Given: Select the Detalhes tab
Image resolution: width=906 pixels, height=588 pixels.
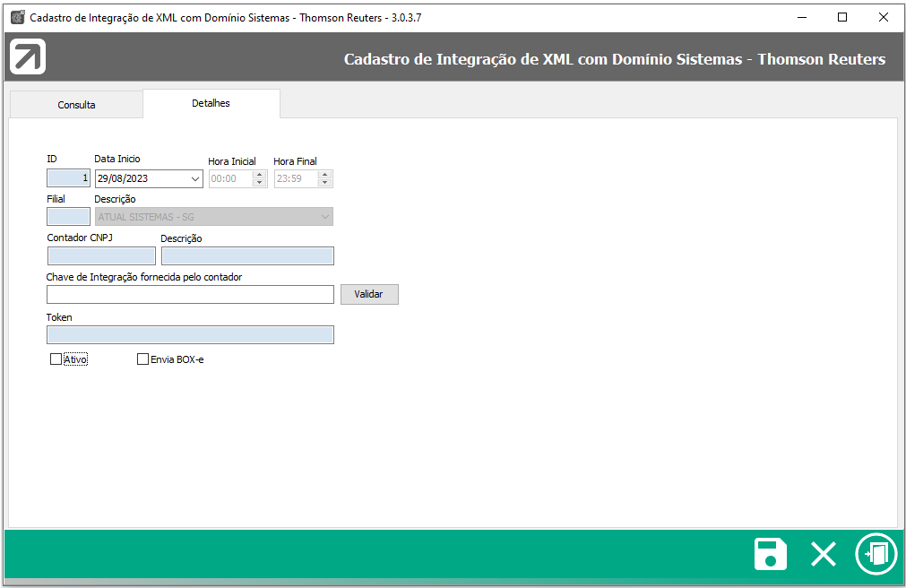Looking at the screenshot, I should (211, 103).
